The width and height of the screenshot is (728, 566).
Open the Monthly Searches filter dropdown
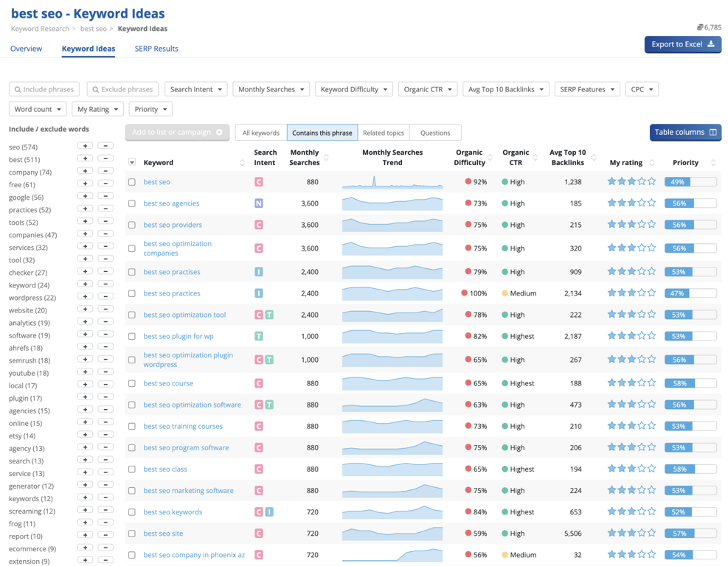pyautogui.click(x=271, y=89)
